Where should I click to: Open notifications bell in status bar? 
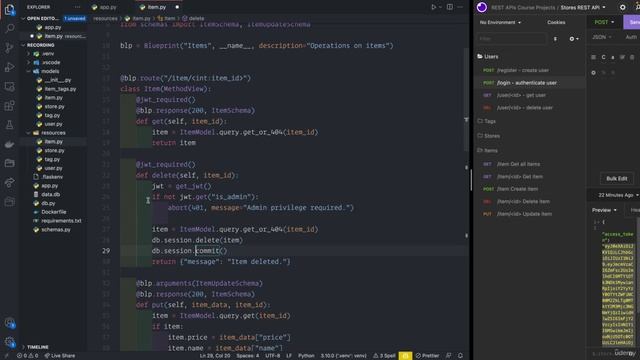tap(460, 356)
